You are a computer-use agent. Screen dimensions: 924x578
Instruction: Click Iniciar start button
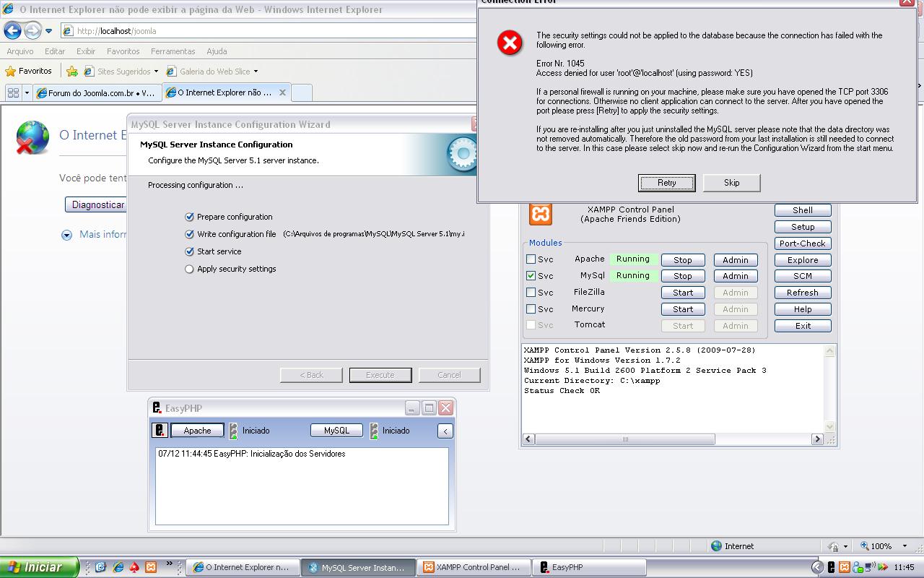click(x=38, y=567)
